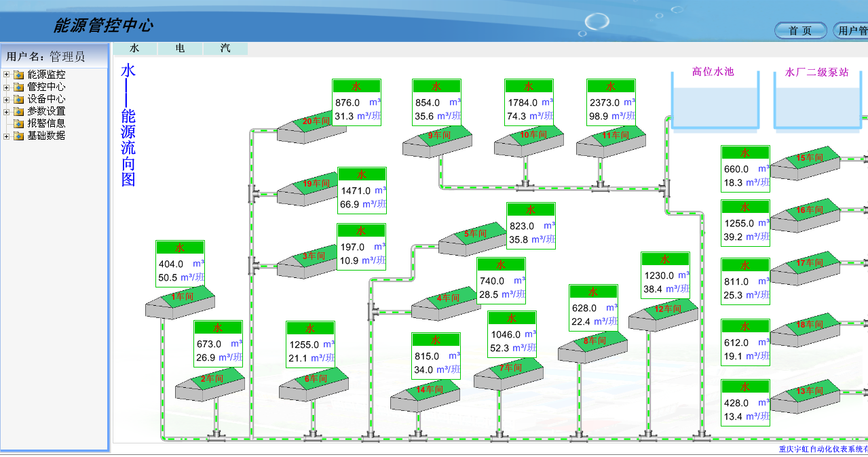This screenshot has height=457, width=868.
Task: Select the 1车间 workshop building icon
Action: (x=180, y=302)
